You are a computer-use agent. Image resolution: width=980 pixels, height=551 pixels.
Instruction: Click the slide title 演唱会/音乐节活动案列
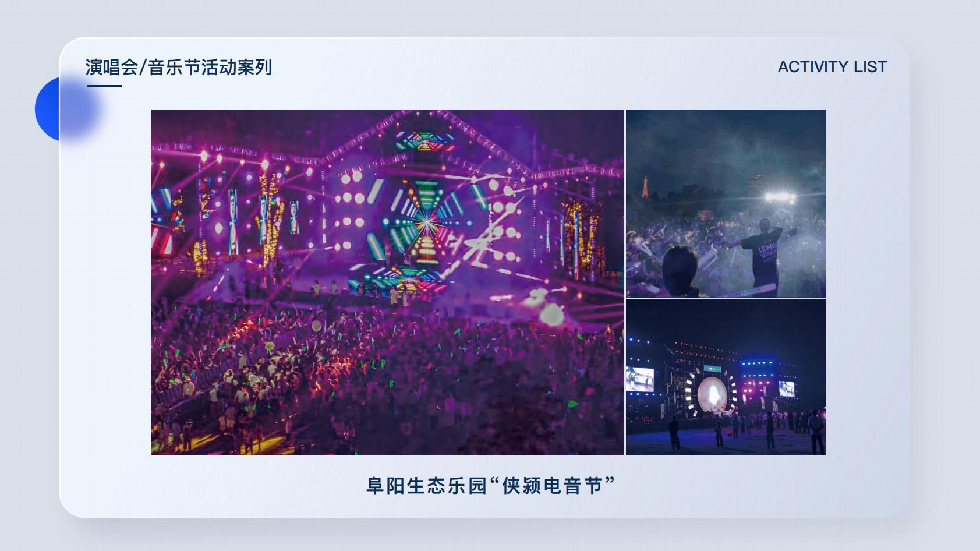(179, 68)
